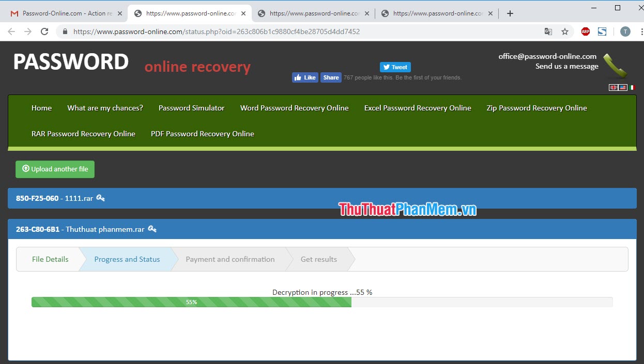Click the blue S extension icon
Image resolution: width=644 pixels, height=364 pixels.
coord(602,31)
